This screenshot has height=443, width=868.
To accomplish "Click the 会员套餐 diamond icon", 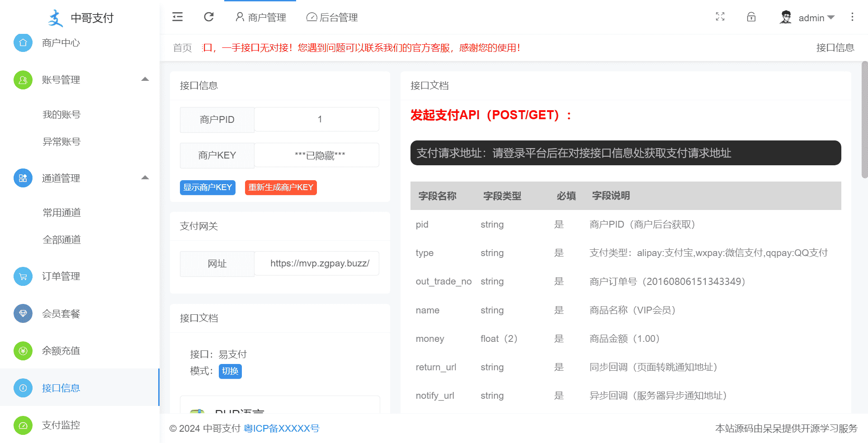I will [23, 313].
